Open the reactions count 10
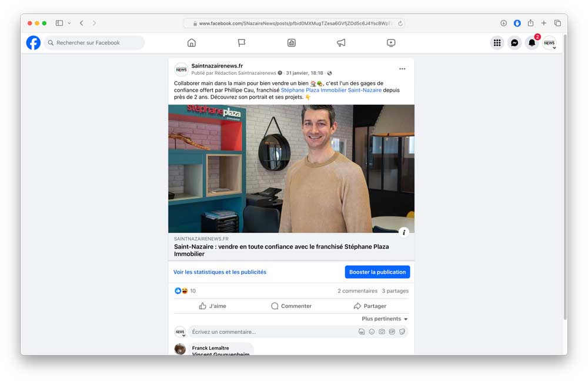 [193, 291]
